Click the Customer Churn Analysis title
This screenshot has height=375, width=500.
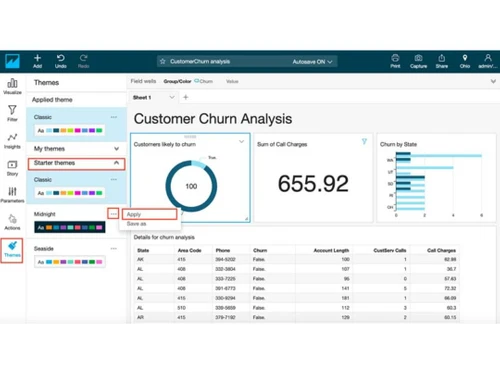coord(213,119)
